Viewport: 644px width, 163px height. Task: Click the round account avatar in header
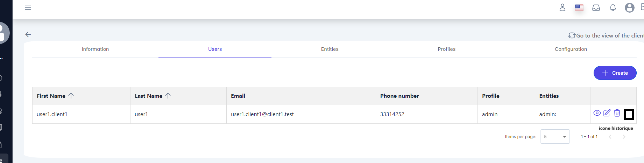tap(629, 8)
